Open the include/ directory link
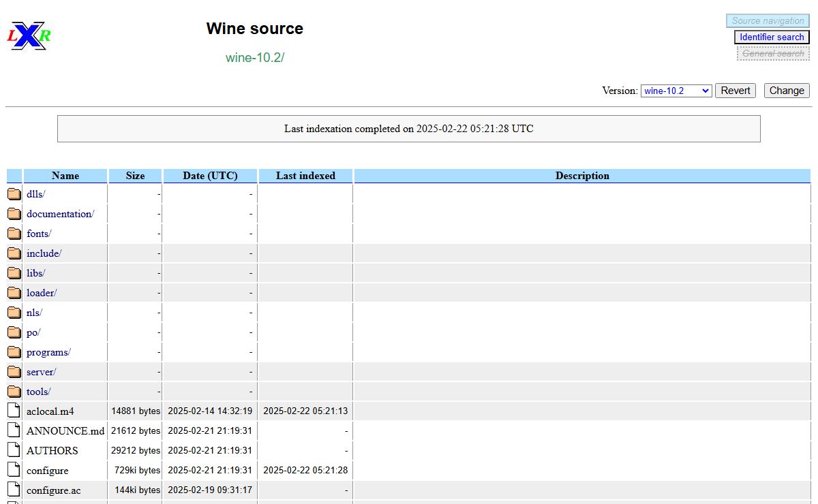 tap(44, 253)
